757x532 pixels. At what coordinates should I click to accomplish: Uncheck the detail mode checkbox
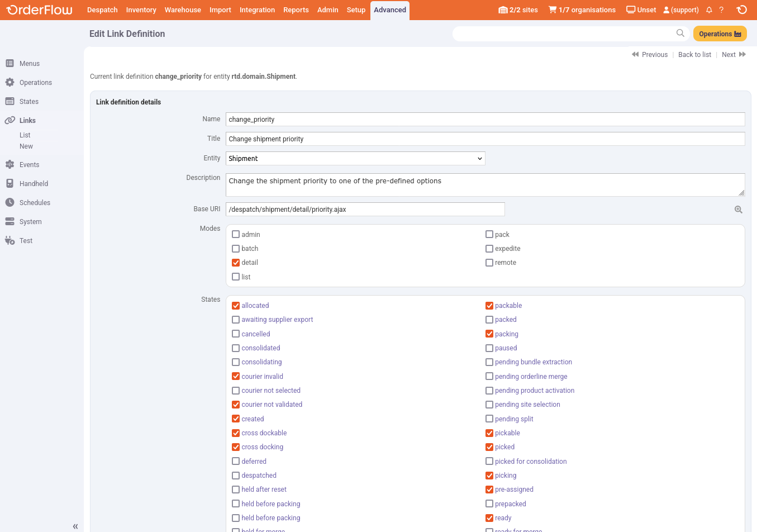point(236,263)
